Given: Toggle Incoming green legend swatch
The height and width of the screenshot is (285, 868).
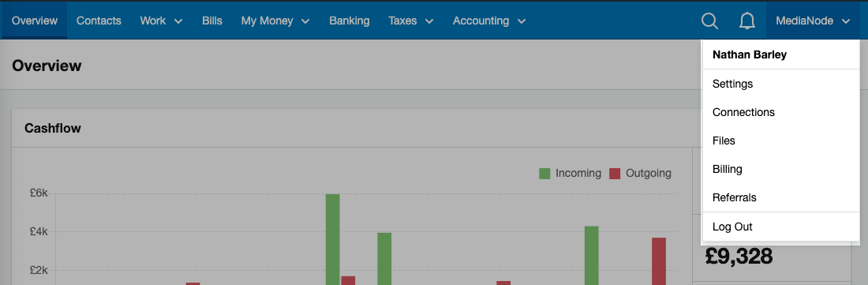Looking at the screenshot, I should point(544,174).
